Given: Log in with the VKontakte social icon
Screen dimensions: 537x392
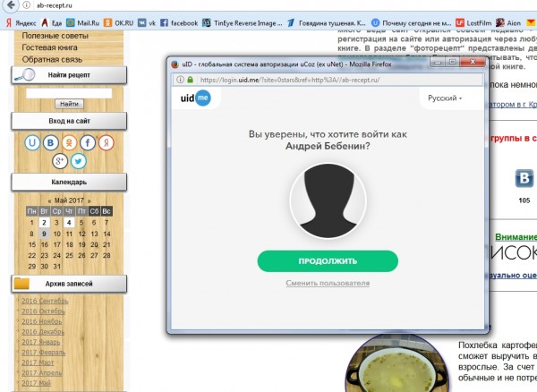Looking at the screenshot, I should (x=51, y=142).
